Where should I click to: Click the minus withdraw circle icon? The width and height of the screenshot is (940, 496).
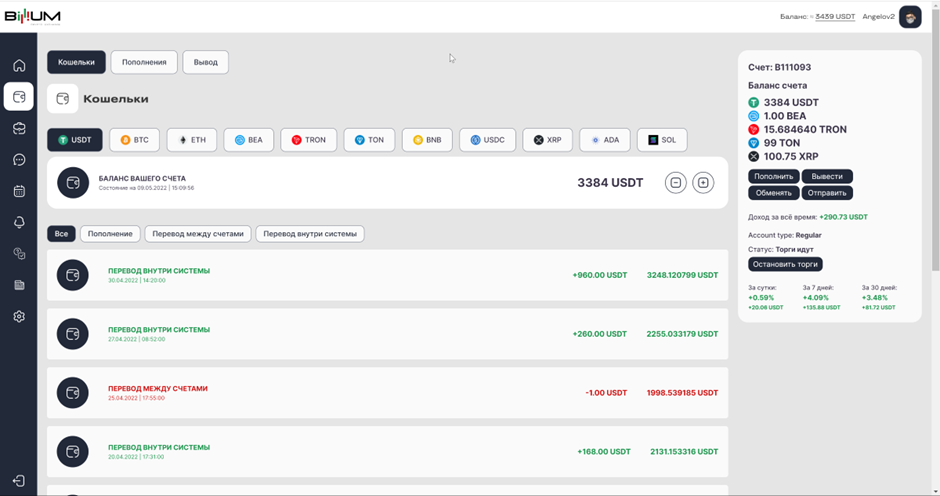[x=676, y=182]
